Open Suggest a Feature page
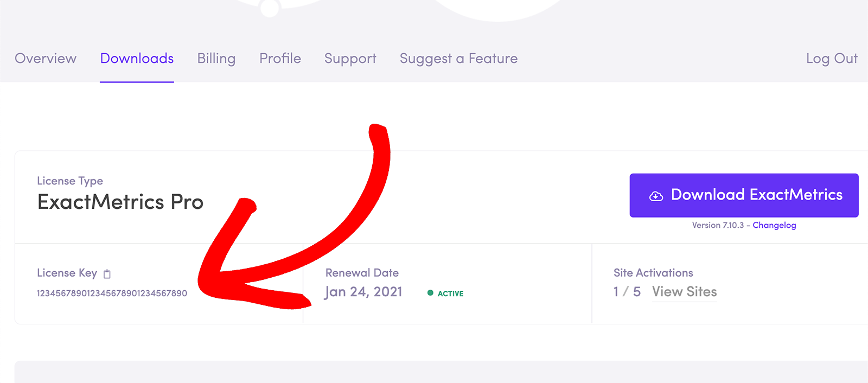This screenshot has height=383, width=868. (458, 59)
